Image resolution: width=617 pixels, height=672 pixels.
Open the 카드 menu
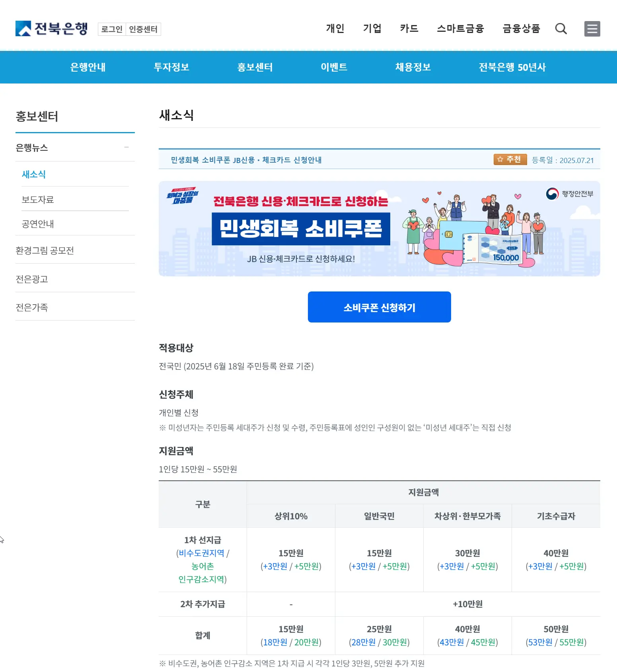(x=409, y=29)
